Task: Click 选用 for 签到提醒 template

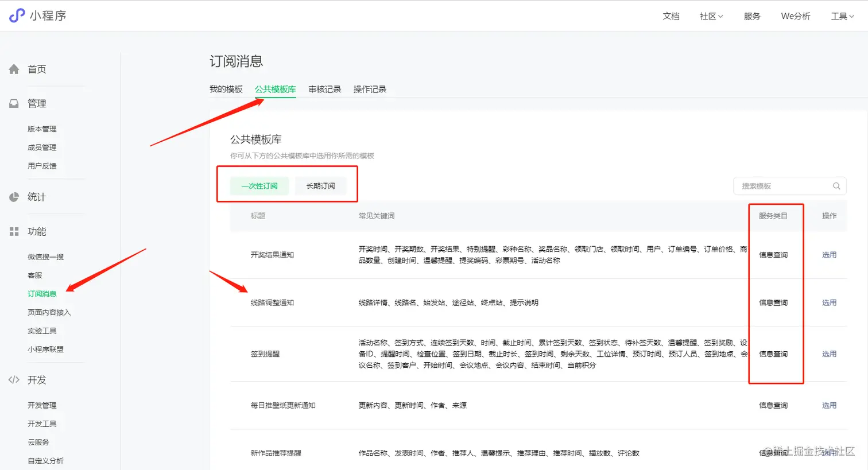Action: coord(829,354)
